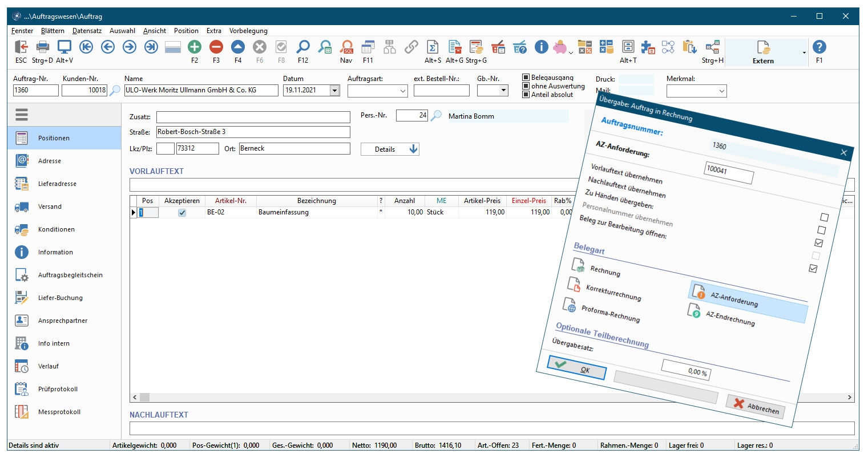Open the Datensatz menu
Screen dimensions: 868x462
87,31
